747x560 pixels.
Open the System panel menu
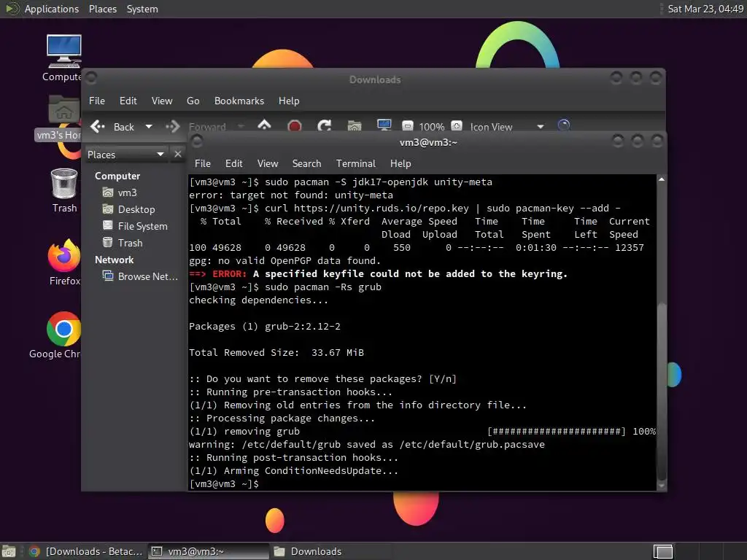(142, 9)
